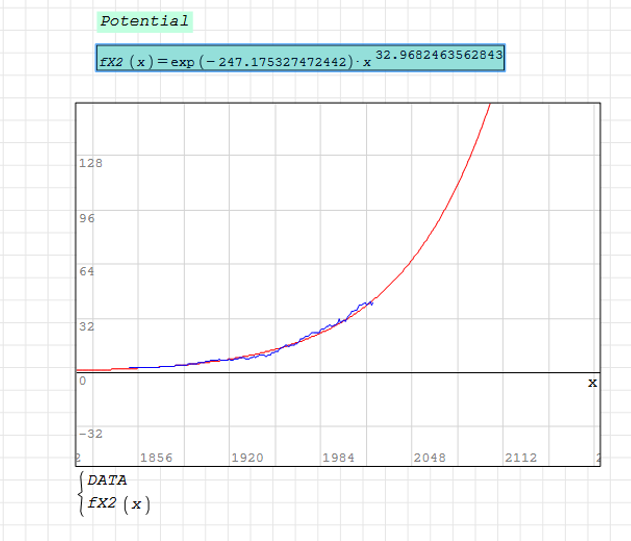Click the positive 32 y-axis label

tap(87, 326)
